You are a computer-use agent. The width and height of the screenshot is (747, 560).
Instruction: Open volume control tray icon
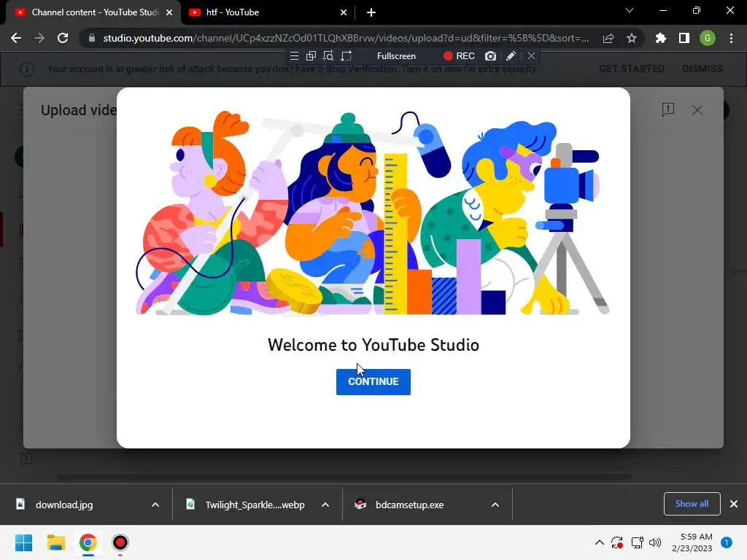[x=655, y=542]
